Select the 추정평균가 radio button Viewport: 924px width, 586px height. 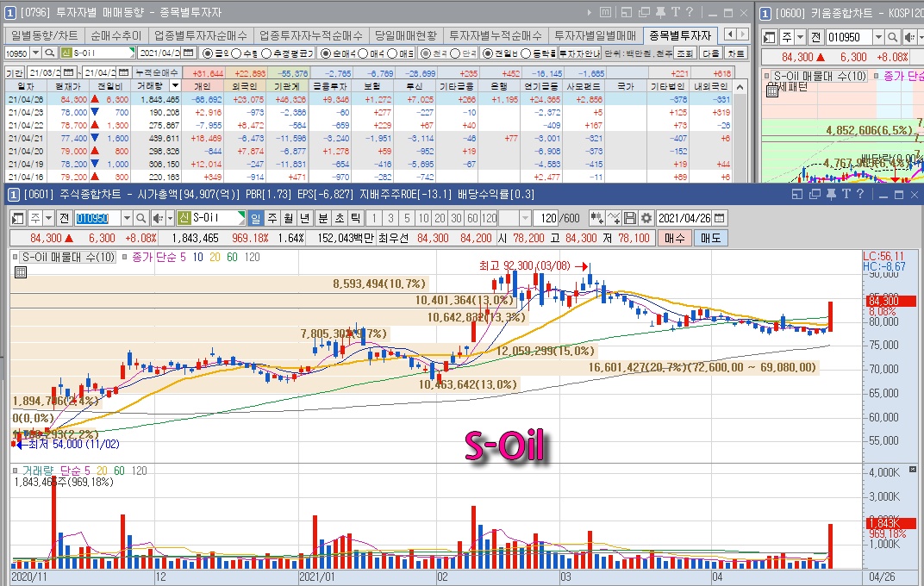pyautogui.click(x=266, y=53)
